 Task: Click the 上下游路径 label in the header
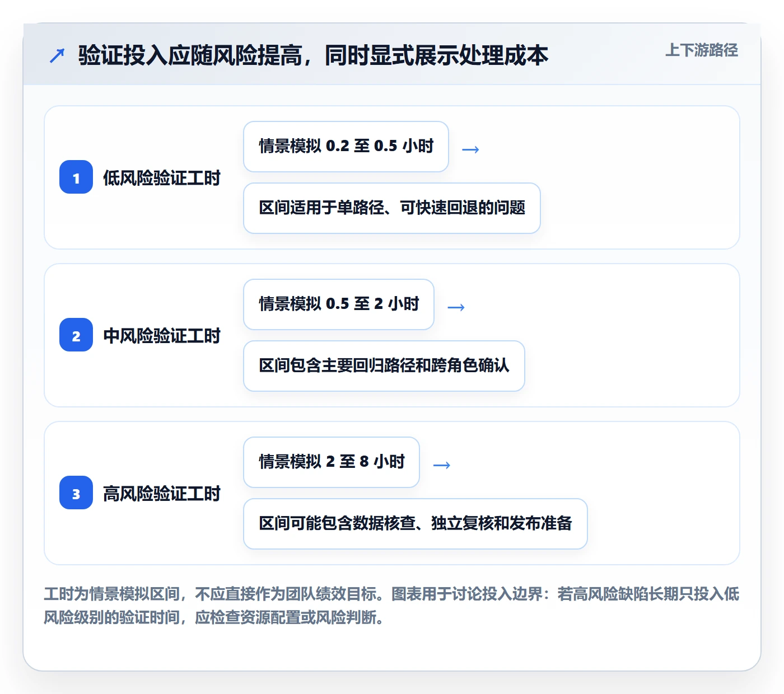tap(701, 50)
